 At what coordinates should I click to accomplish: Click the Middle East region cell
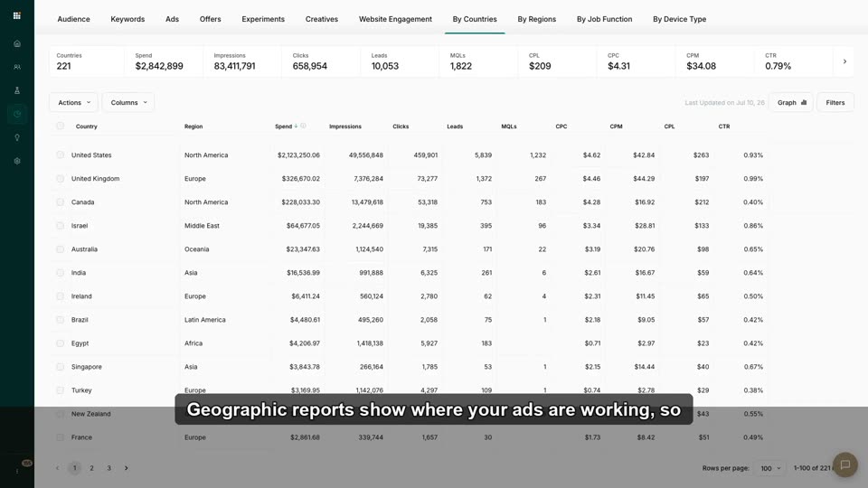pyautogui.click(x=202, y=226)
